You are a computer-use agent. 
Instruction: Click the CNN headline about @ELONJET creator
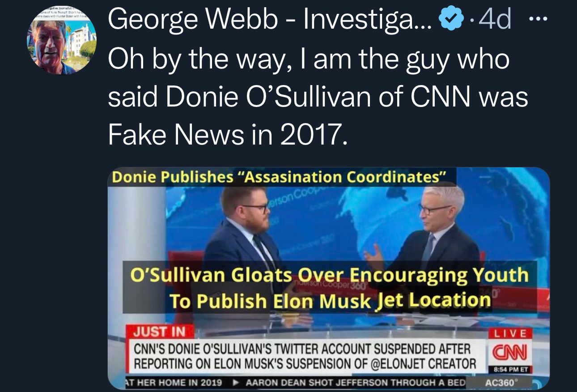305,356
